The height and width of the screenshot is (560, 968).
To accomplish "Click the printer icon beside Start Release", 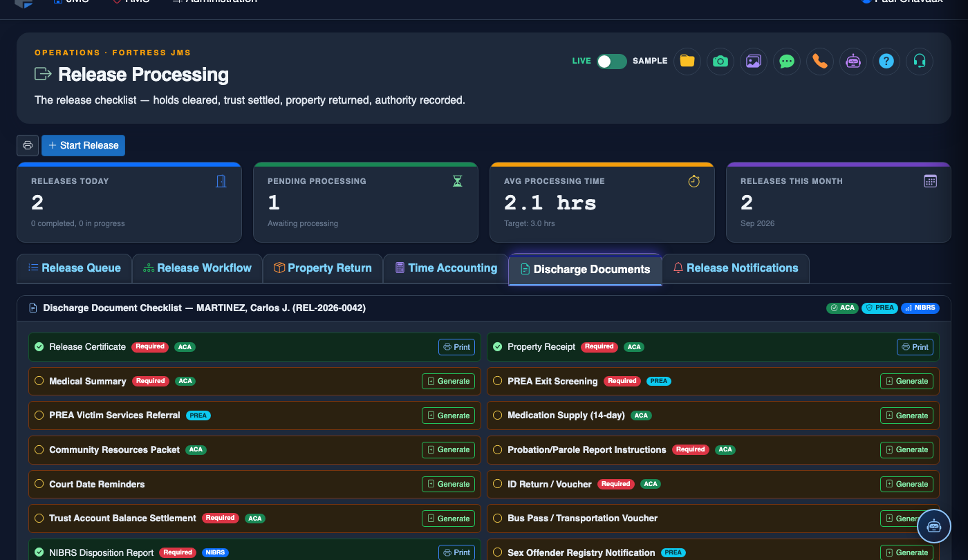I will pos(28,145).
